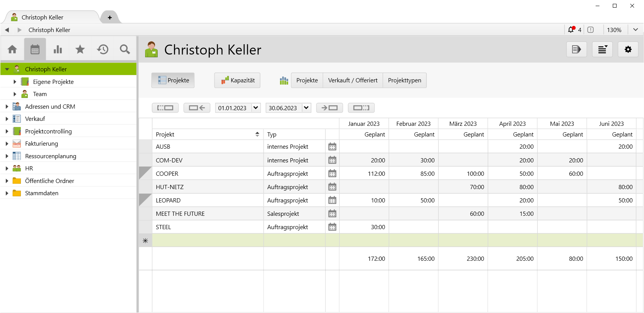This screenshot has width=644, height=313.
Task: Navigate forward with the right arrow
Action: coord(19,30)
